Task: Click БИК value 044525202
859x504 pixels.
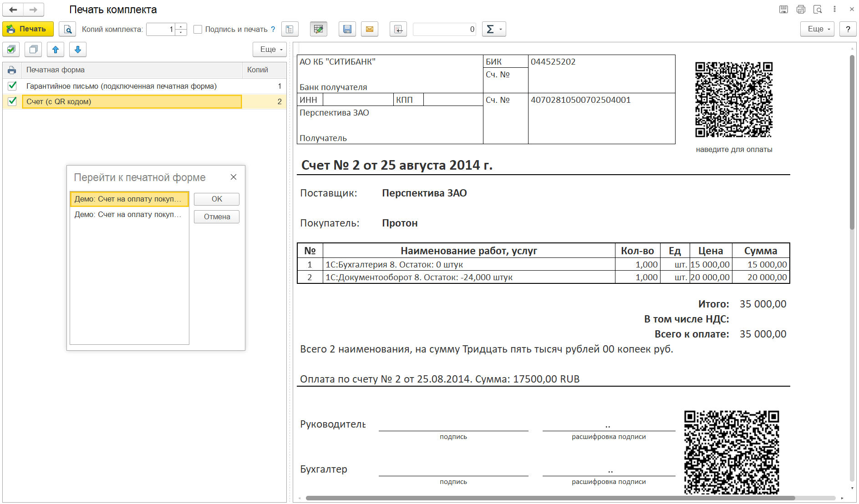Action: (553, 62)
